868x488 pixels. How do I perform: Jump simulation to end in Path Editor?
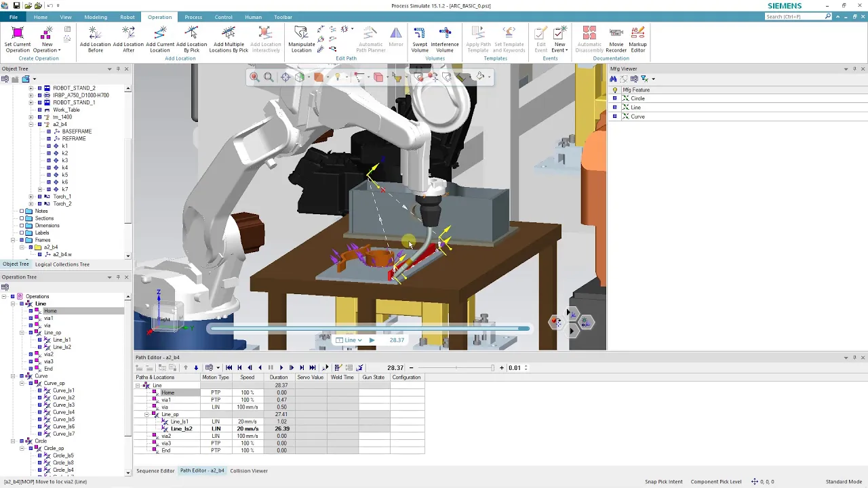[x=313, y=368]
